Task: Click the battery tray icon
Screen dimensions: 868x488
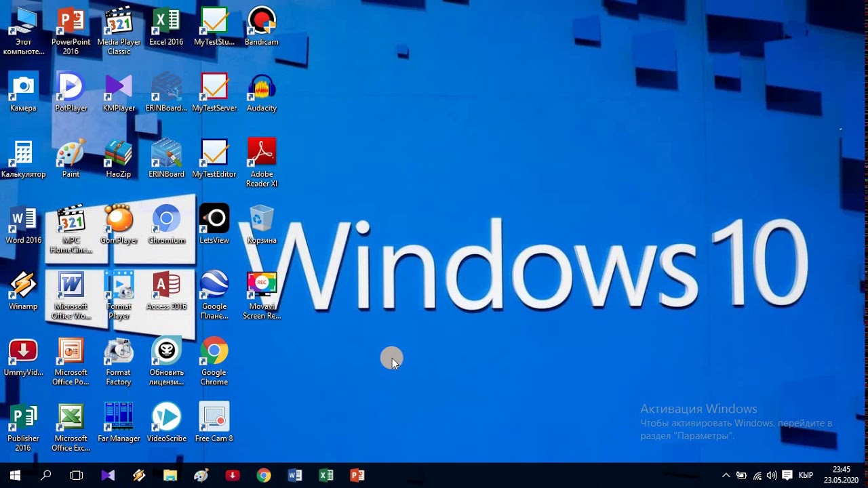Action: pyautogui.click(x=741, y=475)
